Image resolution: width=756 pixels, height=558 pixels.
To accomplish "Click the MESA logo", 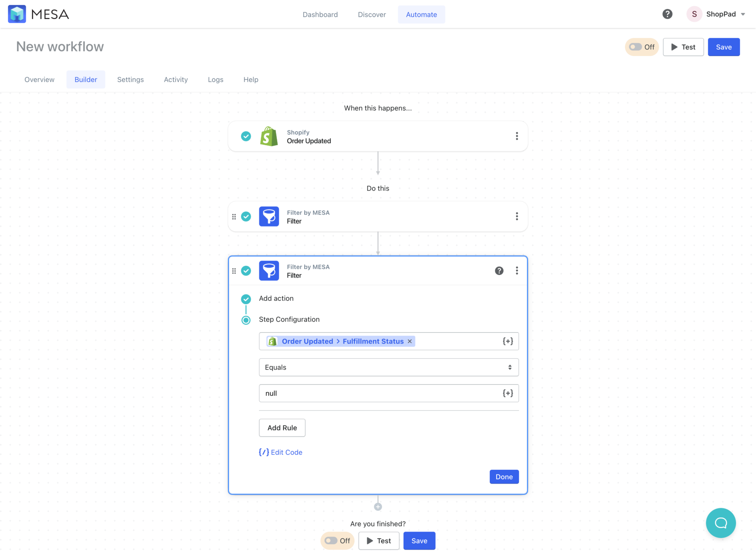I will tap(38, 14).
